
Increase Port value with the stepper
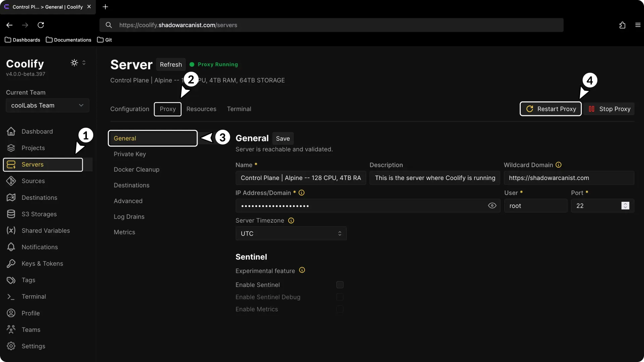pos(625,203)
